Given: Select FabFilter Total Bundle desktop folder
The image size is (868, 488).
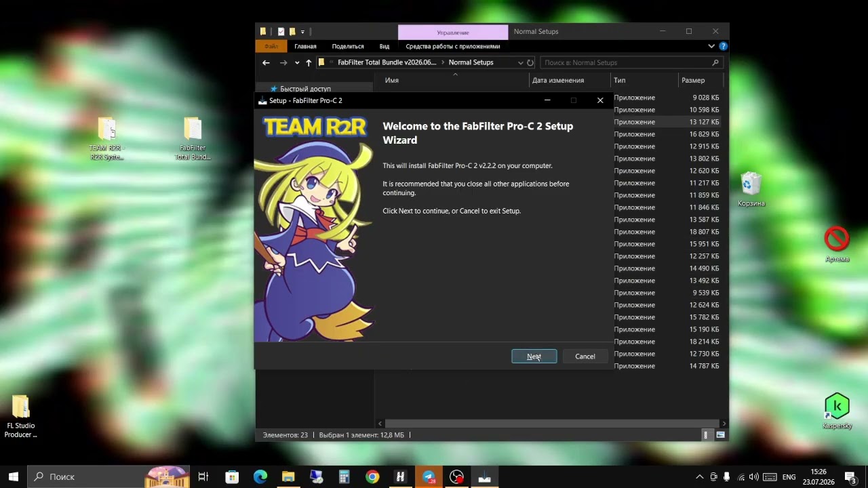Looking at the screenshot, I should tap(193, 139).
